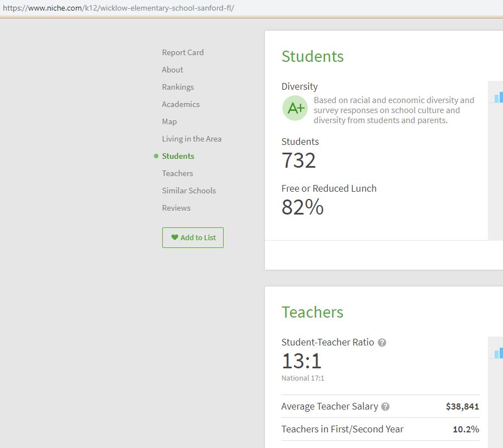Open the Report Card section link
This screenshot has width=503, height=448.
point(182,52)
